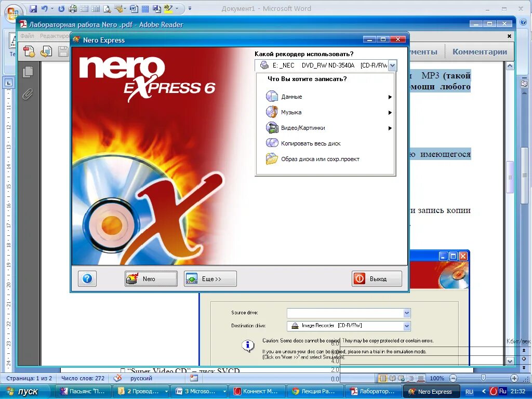Click Word tab selector ruler button
532x399 pixels.
click(8, 83)
